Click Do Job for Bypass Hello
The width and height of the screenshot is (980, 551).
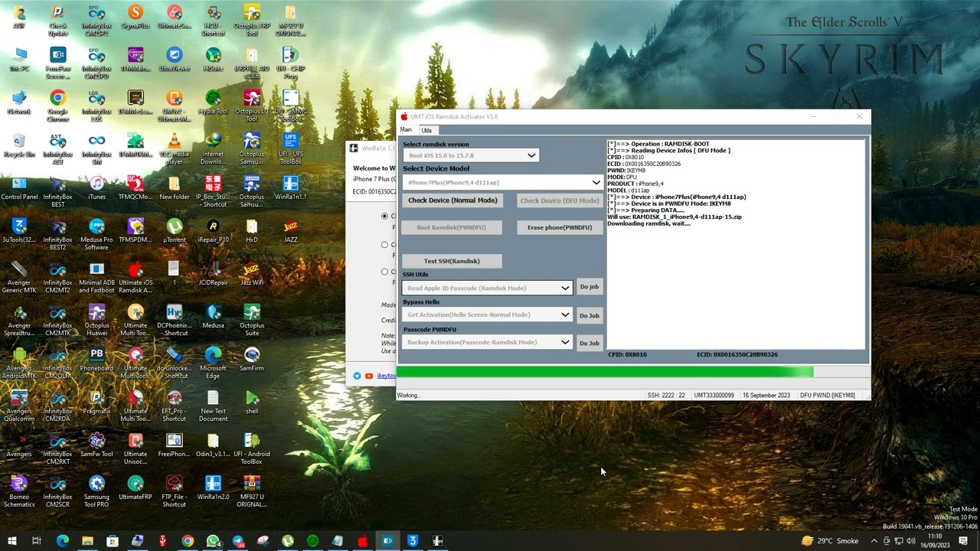(x=590, y=315)
